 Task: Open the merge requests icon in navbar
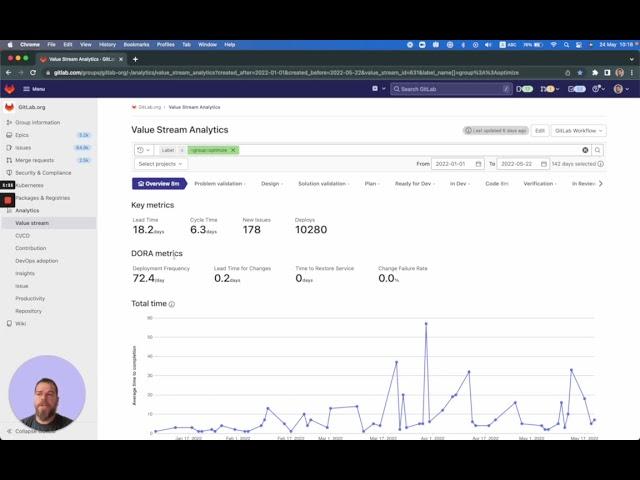(x=549, y=89)
